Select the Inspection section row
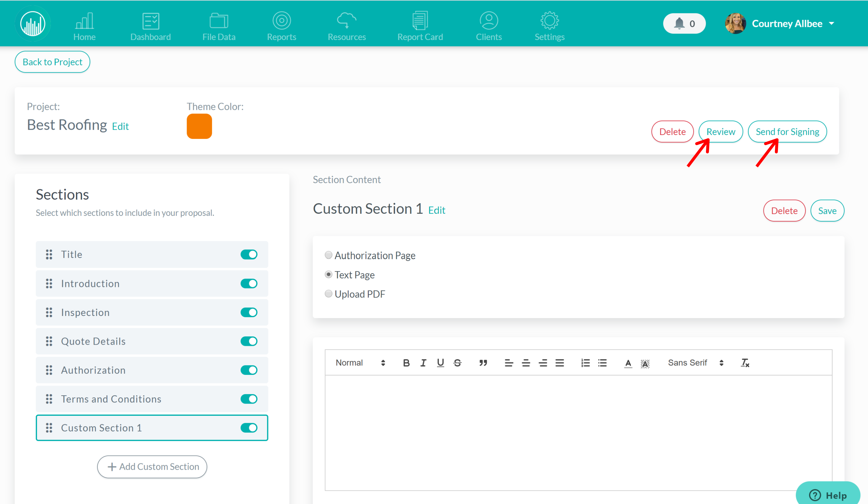 point(152,312)
